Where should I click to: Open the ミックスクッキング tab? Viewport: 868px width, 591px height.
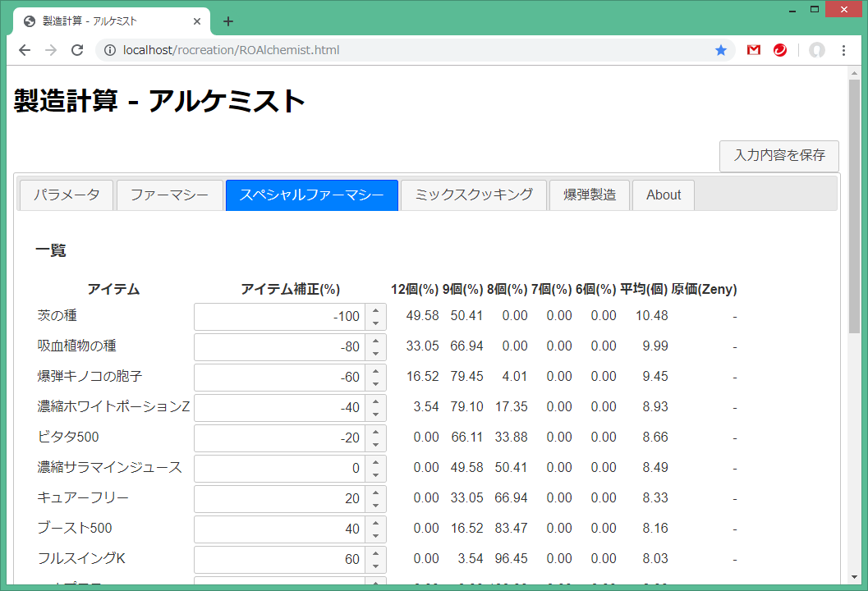pyautogui.click(x=474, y=195)
